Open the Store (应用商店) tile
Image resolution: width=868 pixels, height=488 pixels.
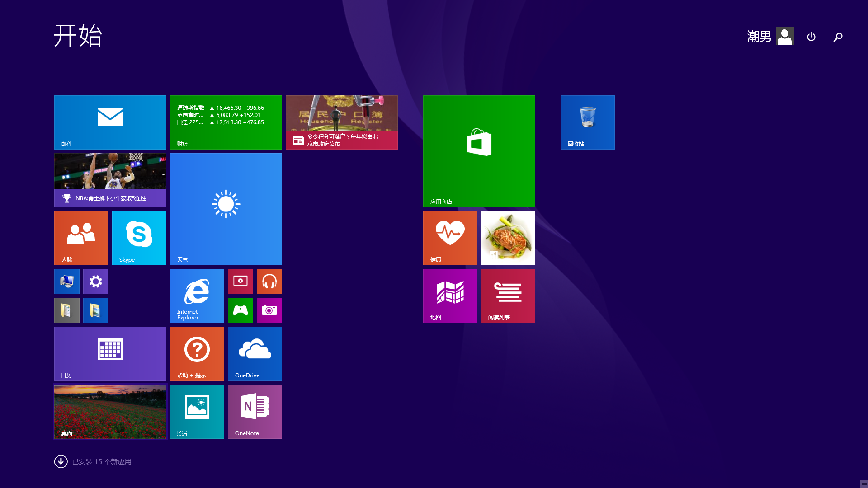point(479,151)
